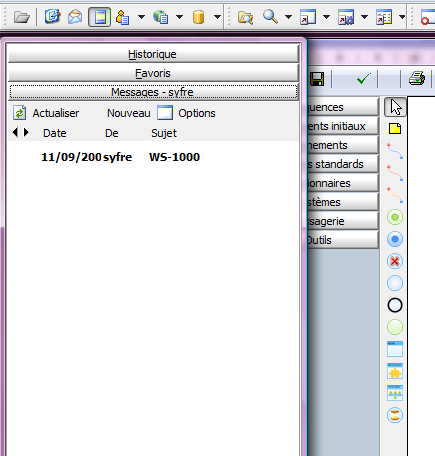The width and height of the screenshot is (435, 456).
Task: Open dropdown arrow next to user icon
Action: pos(141,17)
